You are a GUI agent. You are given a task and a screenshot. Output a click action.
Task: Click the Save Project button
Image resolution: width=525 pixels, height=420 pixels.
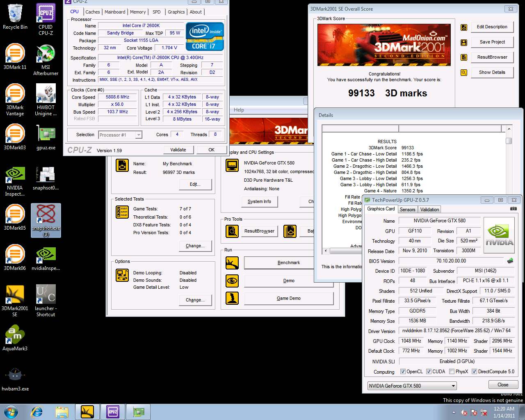coord(492,42)
